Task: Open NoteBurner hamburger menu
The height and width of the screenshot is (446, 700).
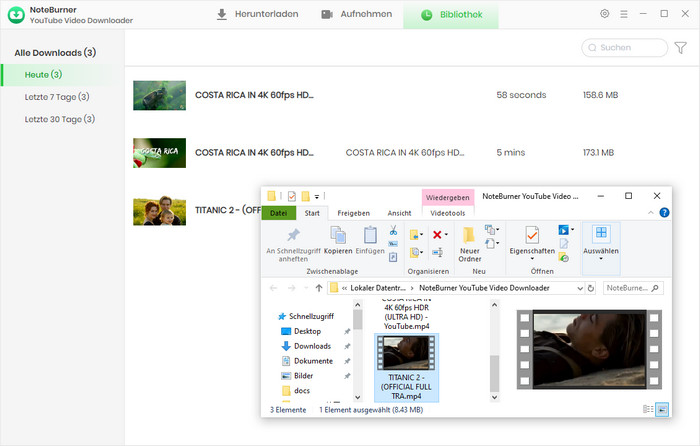Action: pyautogui.click(x=624, y=14)
